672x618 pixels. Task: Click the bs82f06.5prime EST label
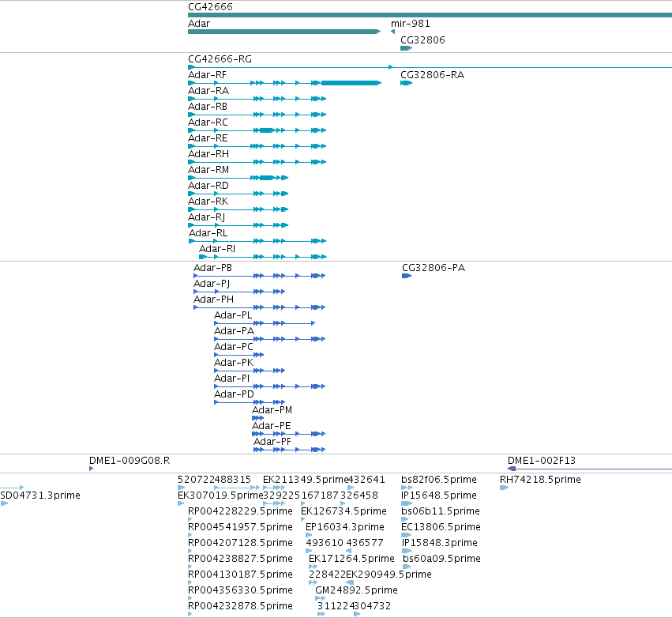[x=439, y=480]
